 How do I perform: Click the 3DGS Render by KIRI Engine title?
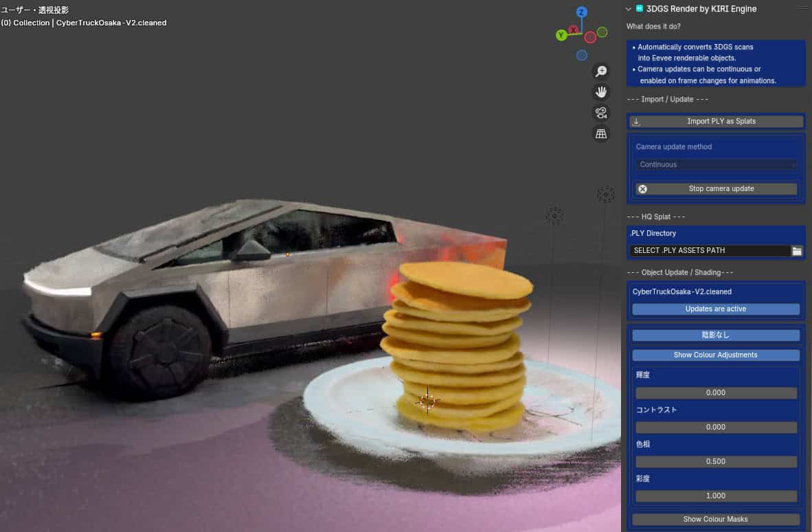pos(701,9)
